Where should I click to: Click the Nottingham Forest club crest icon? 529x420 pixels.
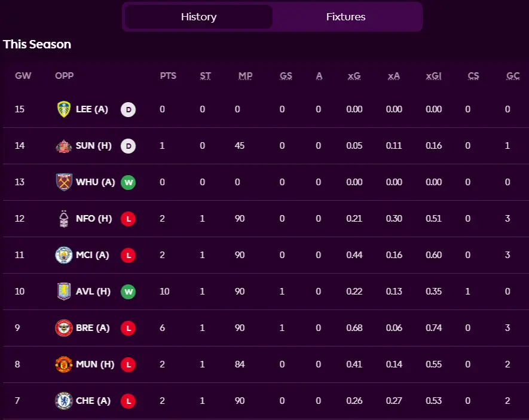[x=64, y=219]
